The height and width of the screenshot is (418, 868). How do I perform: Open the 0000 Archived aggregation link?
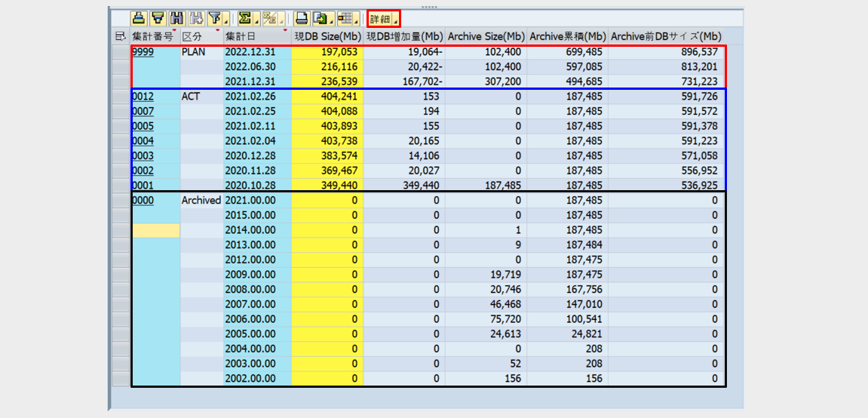click(142, 201)
